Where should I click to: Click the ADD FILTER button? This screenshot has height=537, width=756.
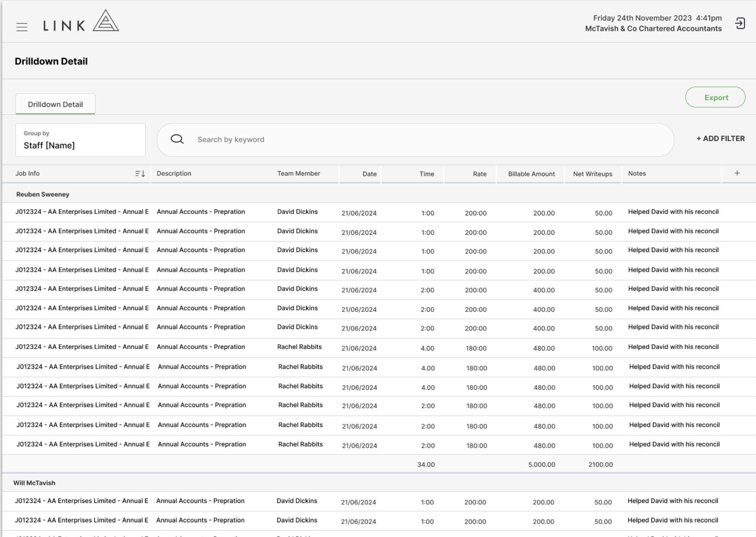click(x=720, y=139)
